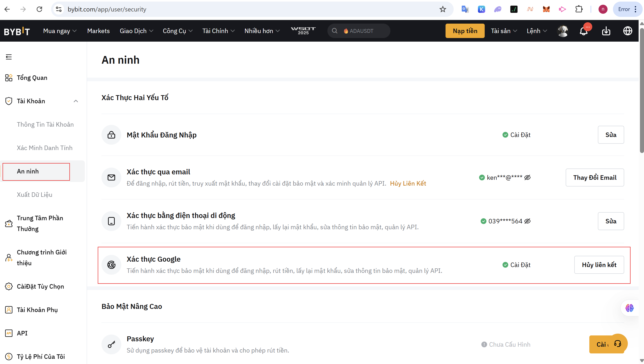Click the Hủy Liên Kết email link
This screenshot has height=364, width=644.
(x=408, y=184)
